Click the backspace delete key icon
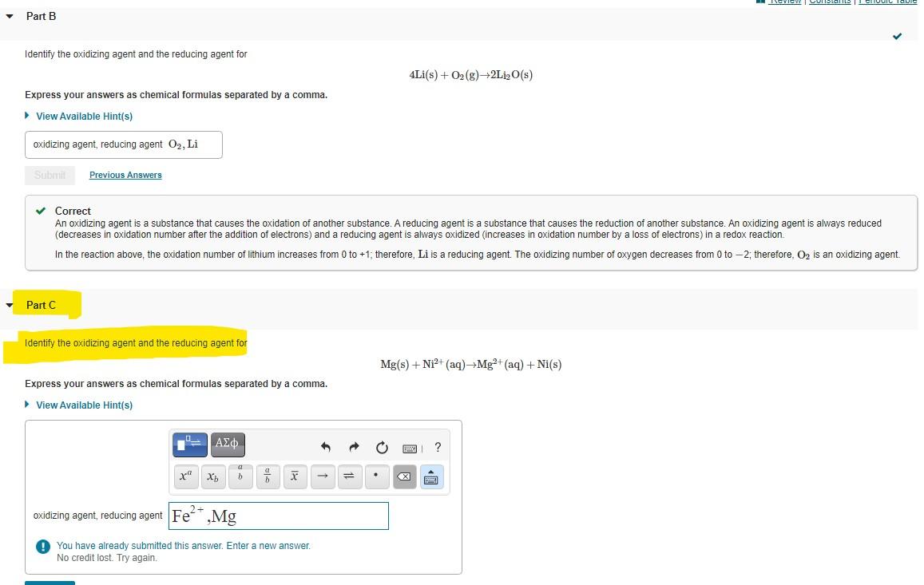Screen dimensions: 924x585 click(404, 476)
